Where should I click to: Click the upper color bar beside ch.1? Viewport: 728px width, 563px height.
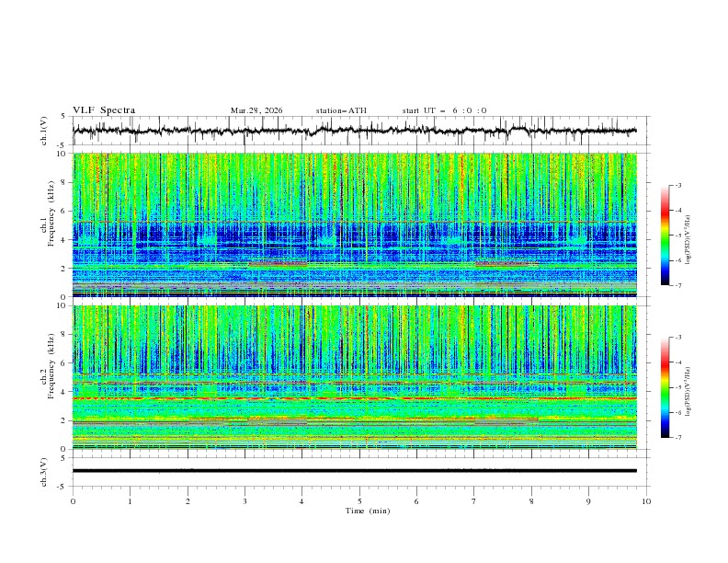pos(665,235)
